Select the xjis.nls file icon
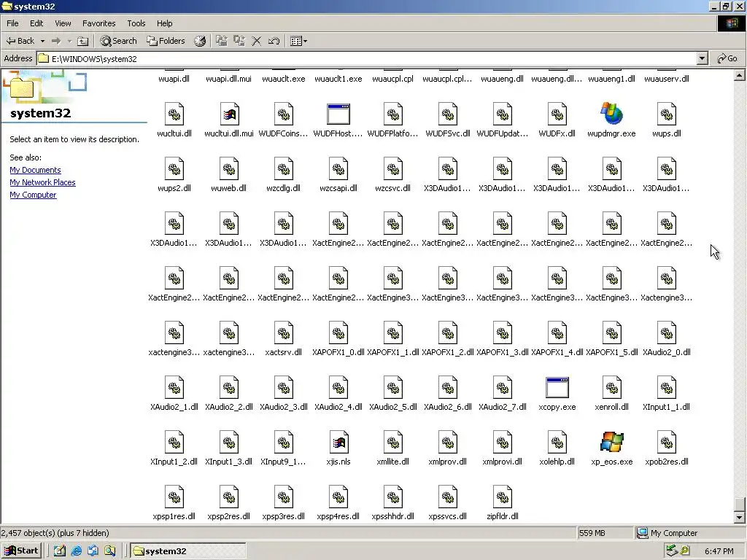 338,443
